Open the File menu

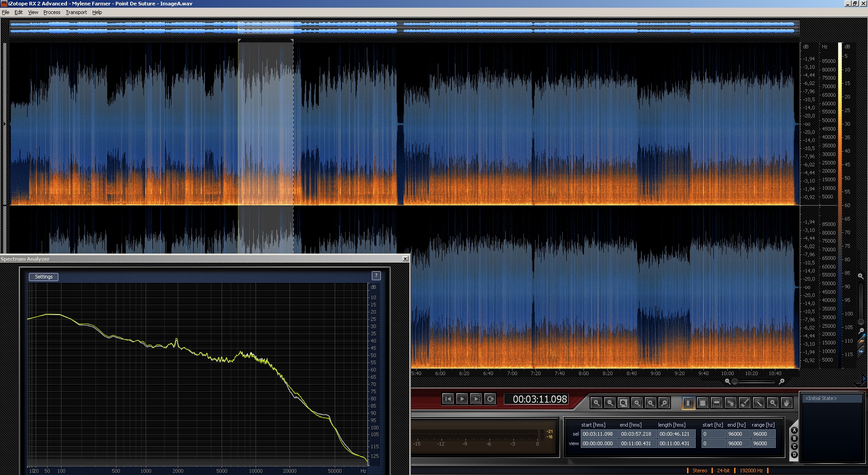coord(5,12)
